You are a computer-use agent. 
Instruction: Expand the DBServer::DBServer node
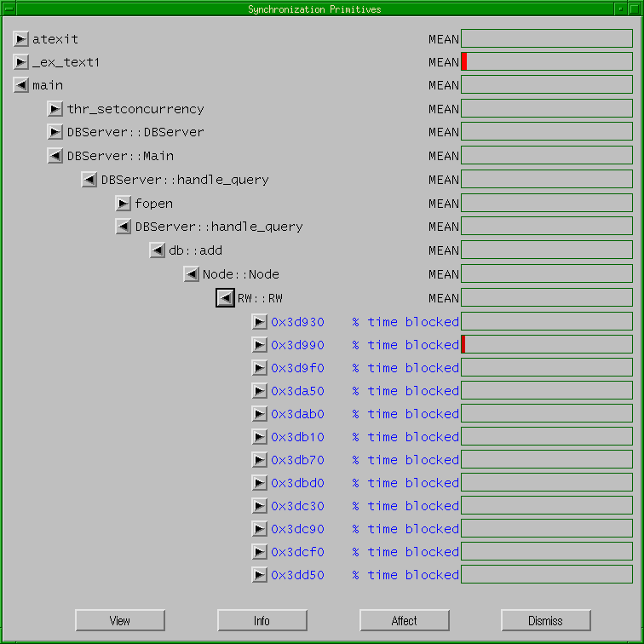point(55,132)
